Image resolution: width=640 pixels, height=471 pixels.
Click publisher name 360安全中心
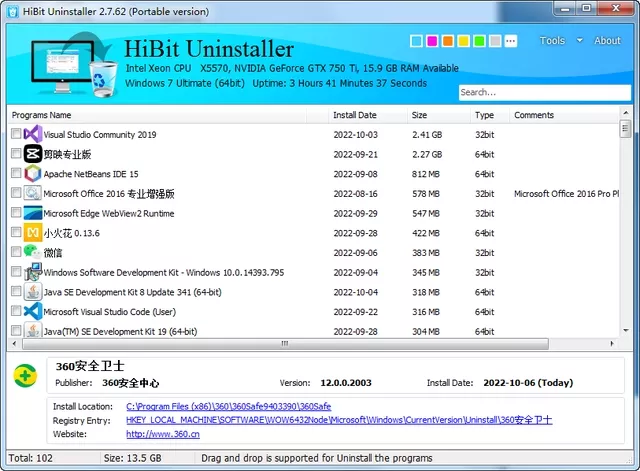click(x=130, y=383)
